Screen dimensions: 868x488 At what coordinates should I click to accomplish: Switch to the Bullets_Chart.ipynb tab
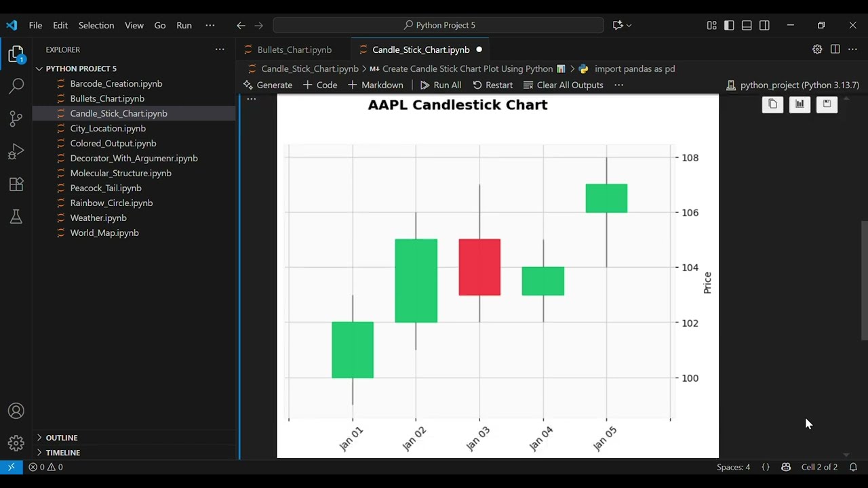pos(294,49)
